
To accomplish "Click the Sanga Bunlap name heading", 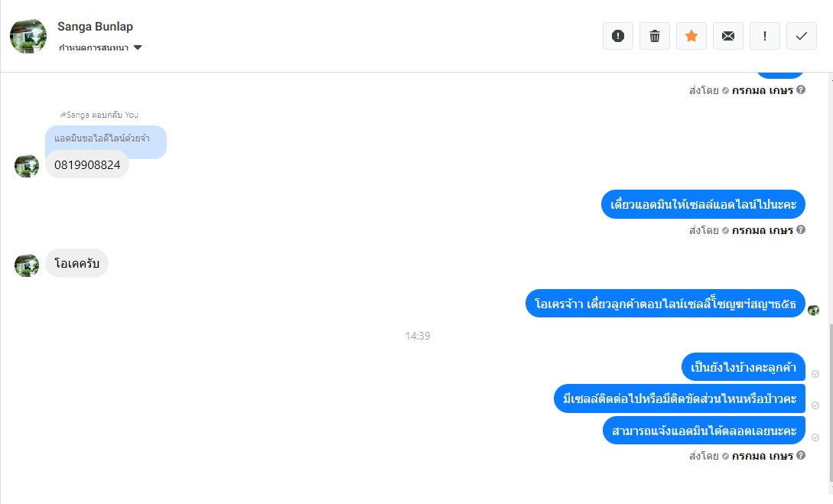I will pyautogui.click(x=95, y=27).
